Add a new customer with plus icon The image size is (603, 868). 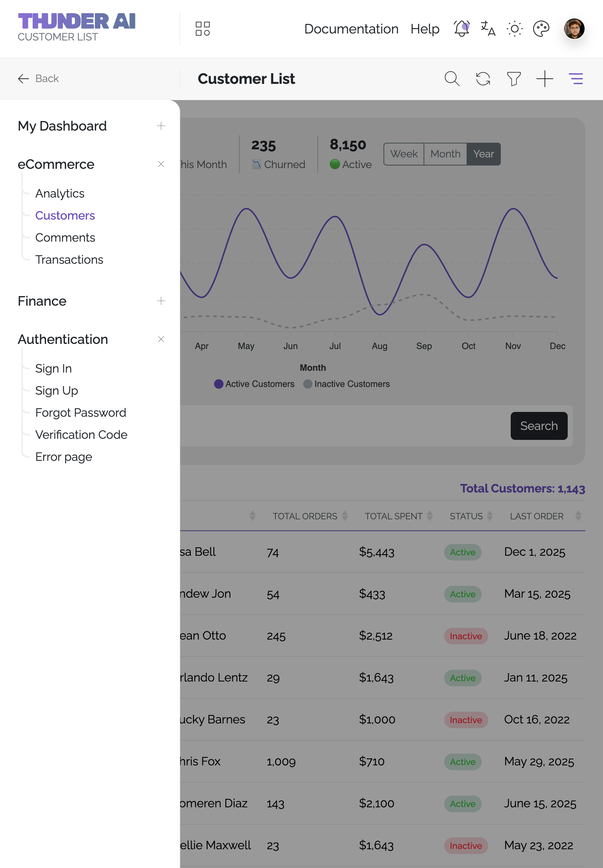(x=545, y=79)
